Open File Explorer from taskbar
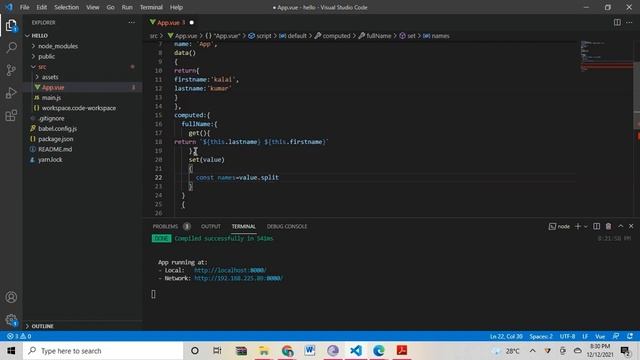The image size is (640, 360). (x=264, y=351)
